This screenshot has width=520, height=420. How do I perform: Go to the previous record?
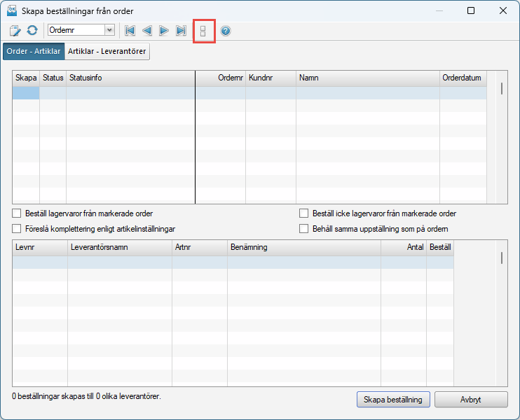[x=147, y=31]
